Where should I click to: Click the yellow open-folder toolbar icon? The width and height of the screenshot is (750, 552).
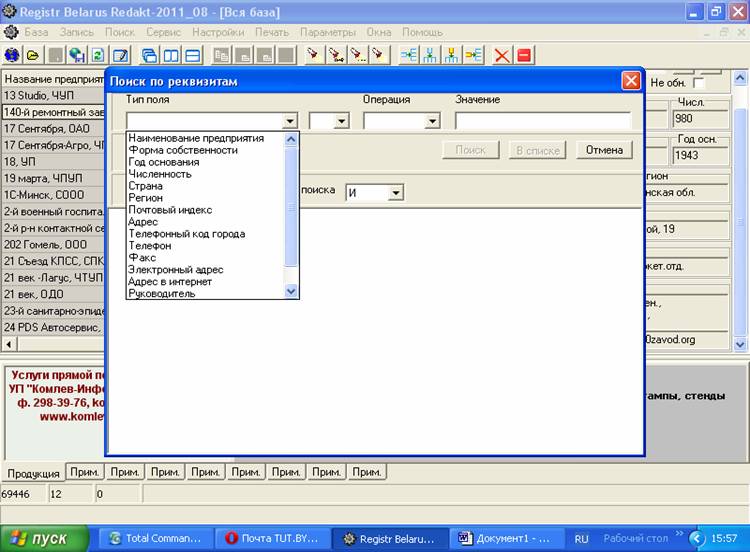pos(33,55)
